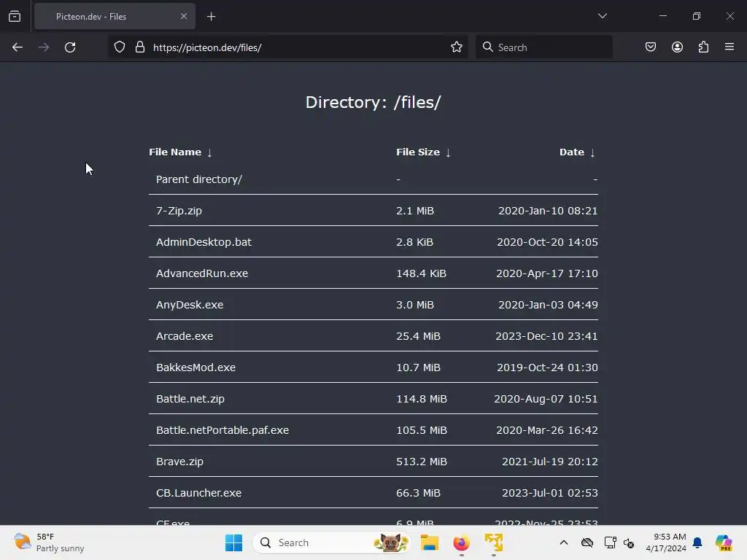Launch Copilot preview from the taskbar

724,542
